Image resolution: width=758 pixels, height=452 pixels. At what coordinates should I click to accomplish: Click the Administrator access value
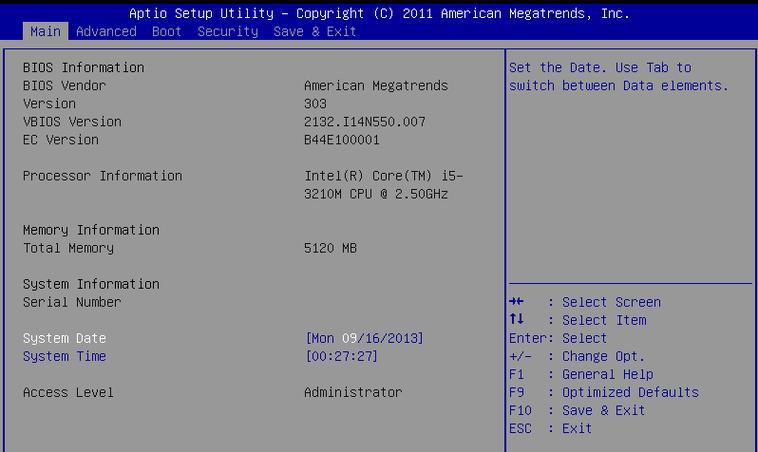pos(353,392)
